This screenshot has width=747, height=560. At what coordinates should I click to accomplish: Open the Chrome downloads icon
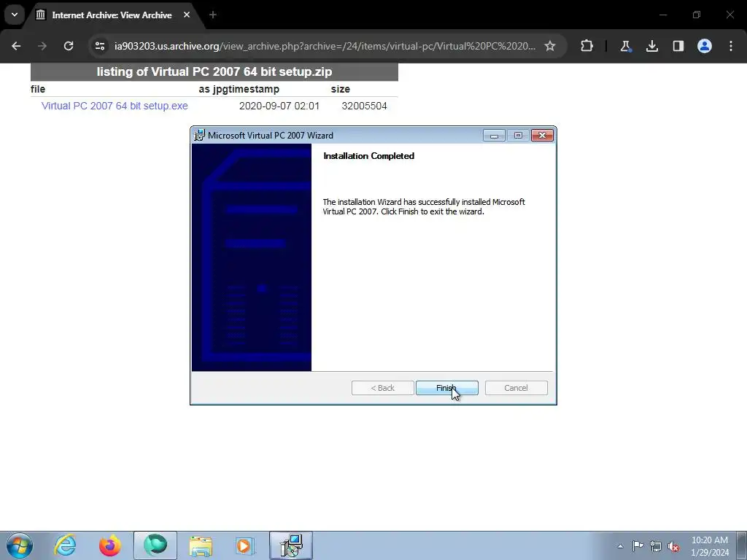tap(651, 46)
